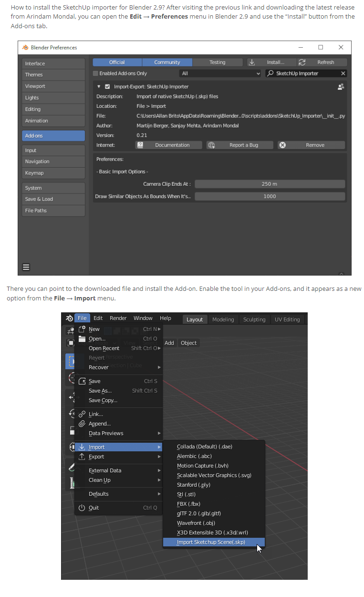Switch to the Official add-ons tab
Image resolution: width=364 pixels, height=597 pixels.
tap(117, 62)
